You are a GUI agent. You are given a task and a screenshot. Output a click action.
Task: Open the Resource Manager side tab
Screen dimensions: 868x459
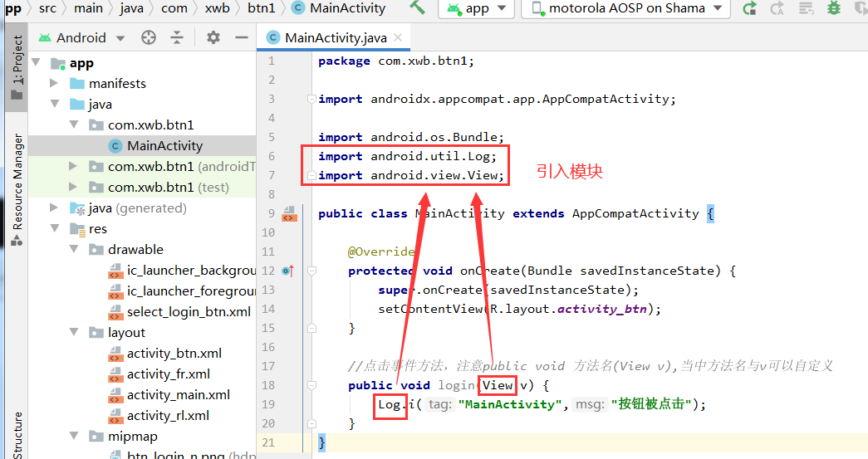[17, 189]
